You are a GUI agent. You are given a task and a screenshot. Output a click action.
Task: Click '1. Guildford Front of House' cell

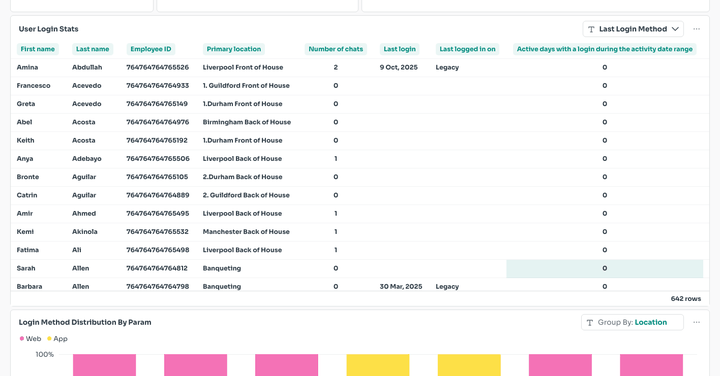[246, 86]
